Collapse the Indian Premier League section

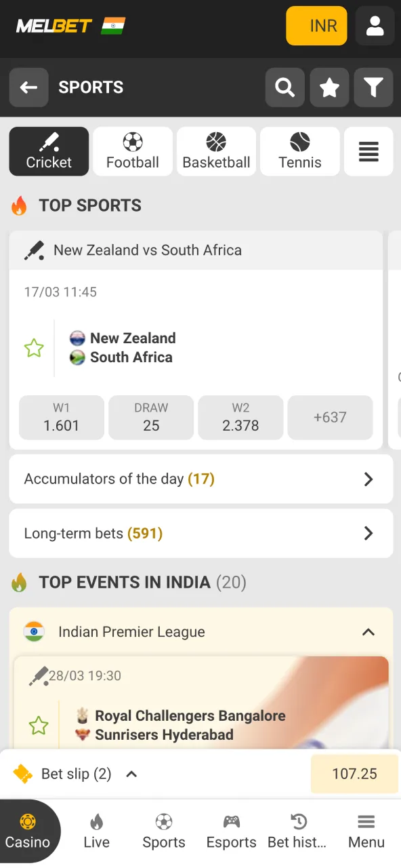click(x=368, y=631)
